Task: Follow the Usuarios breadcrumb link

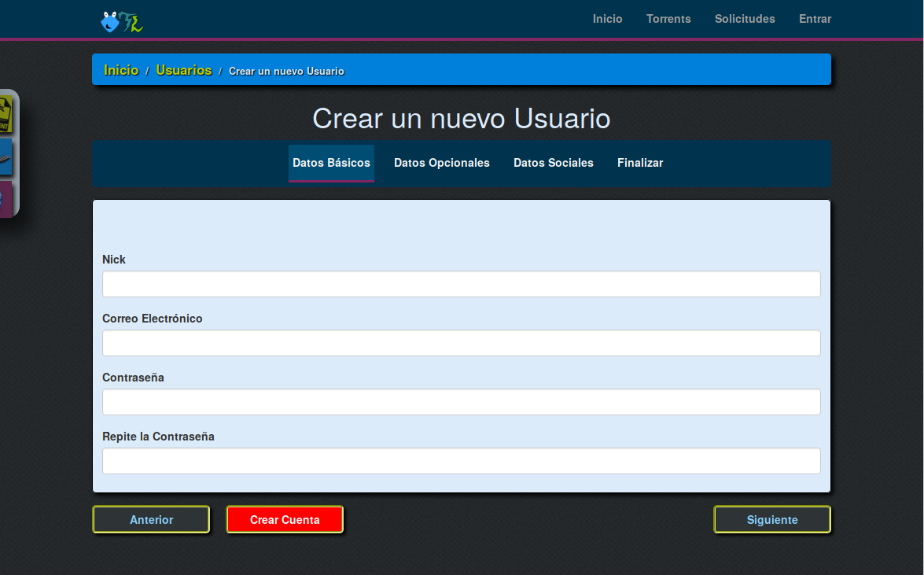Action: [x=184, y=70]
